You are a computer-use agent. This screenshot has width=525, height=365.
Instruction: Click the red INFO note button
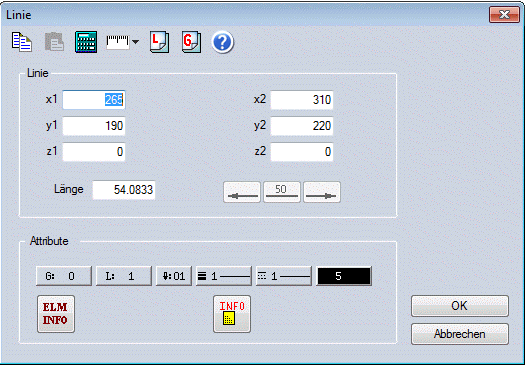click(232, 314)
